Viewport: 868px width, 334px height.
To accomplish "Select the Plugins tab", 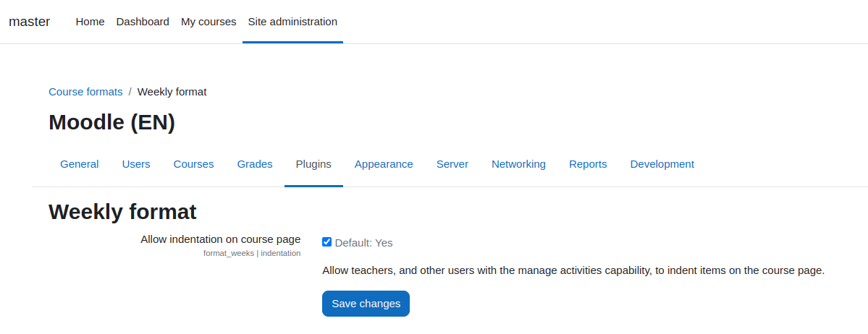I will coord(314,164).
